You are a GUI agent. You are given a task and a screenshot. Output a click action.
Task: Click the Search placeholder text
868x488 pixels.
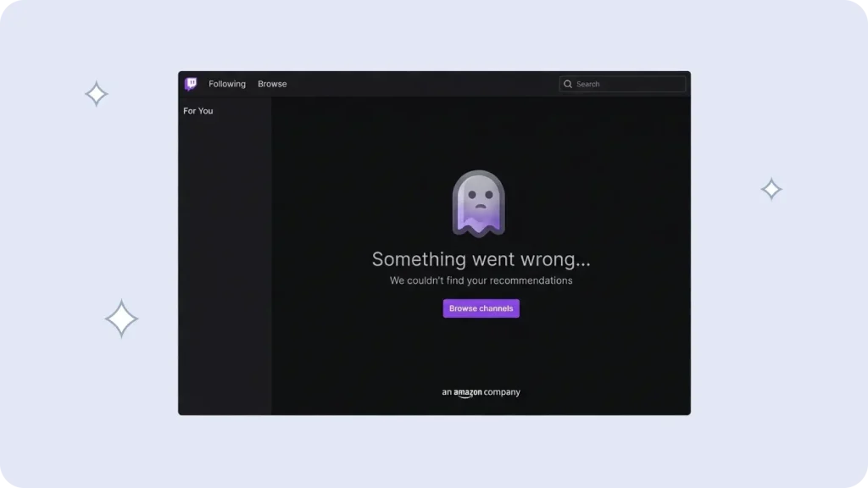point(587,84)
